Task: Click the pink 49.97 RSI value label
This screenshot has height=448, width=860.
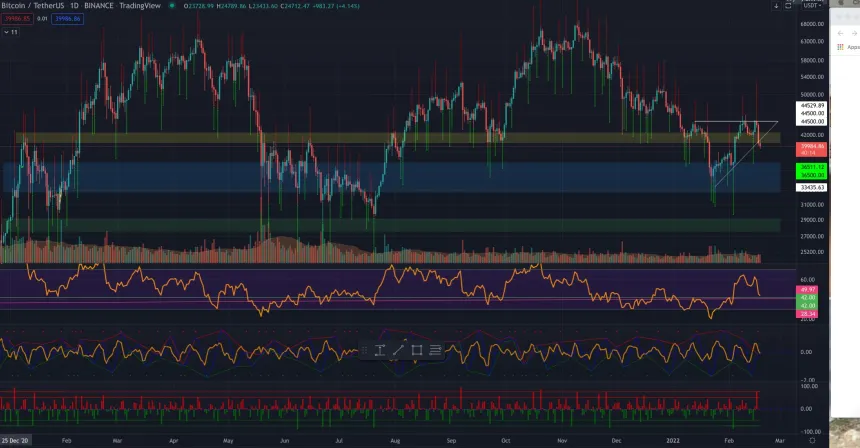Action: (807, 290)
